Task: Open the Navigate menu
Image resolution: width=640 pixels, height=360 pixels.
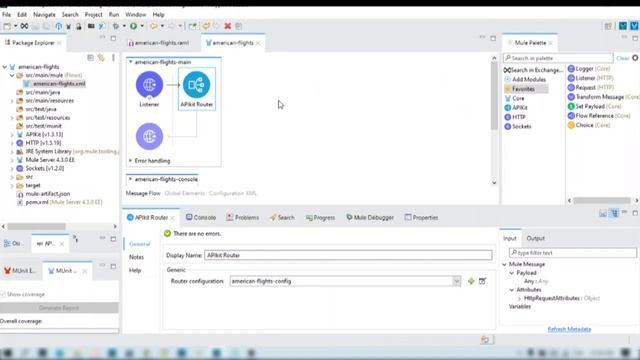Action: [x=44, y=15]
